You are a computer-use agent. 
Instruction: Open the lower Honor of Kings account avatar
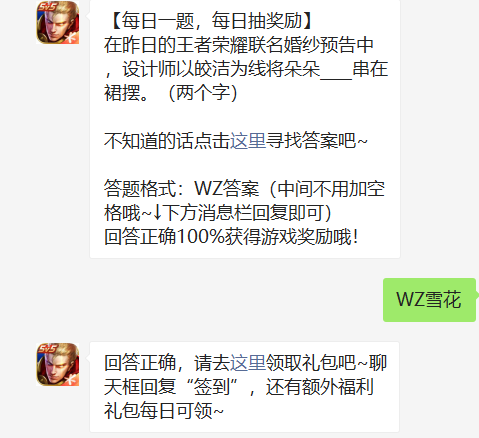[58, 365]
